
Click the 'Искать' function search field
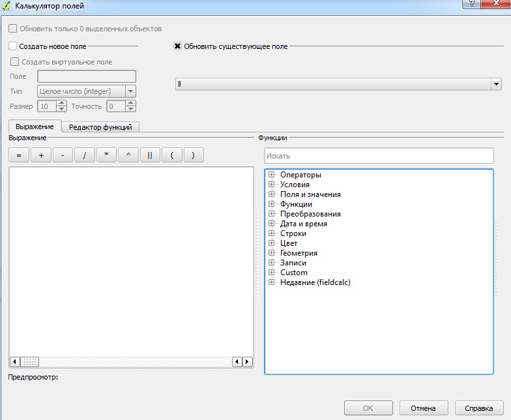(379, 156)
